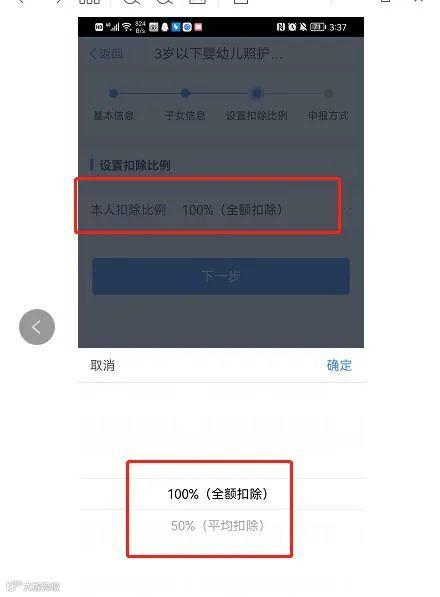
Task: Tap the 下一步 button
Action: tap(221, 276)
